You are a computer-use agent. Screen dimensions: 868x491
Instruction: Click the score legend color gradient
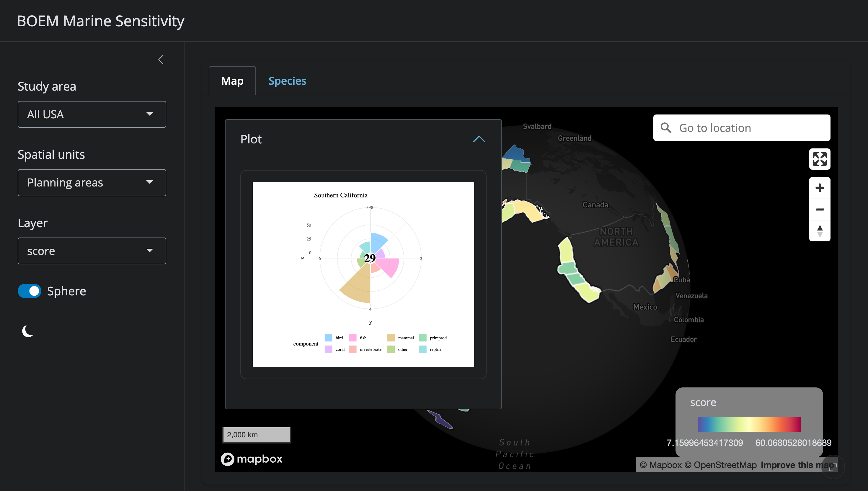[x=749, y=424]
